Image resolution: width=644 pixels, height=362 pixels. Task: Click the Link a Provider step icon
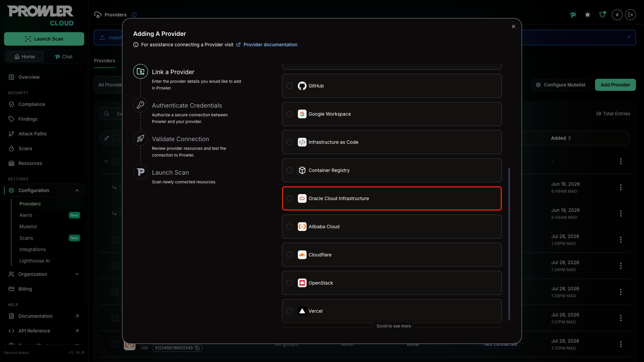(x=141, y=71)
